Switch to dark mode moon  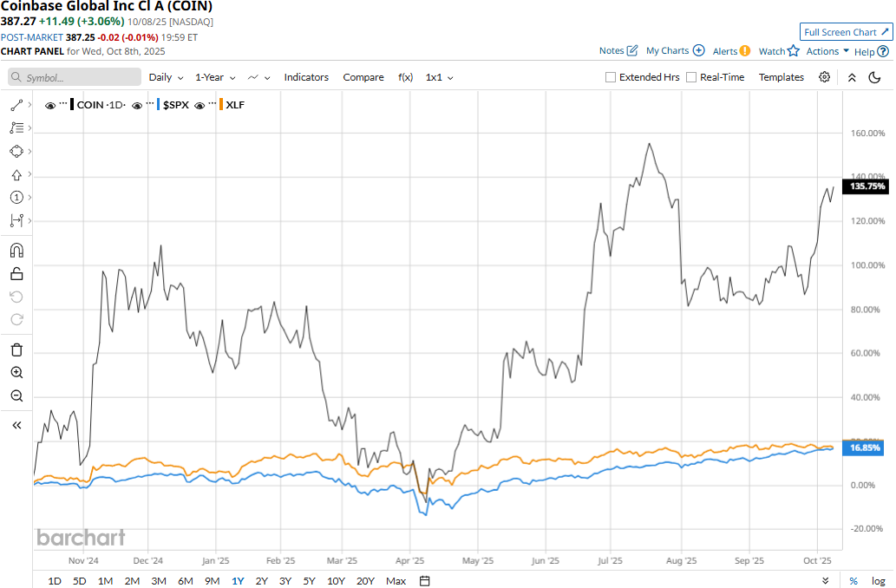[874, 77]
